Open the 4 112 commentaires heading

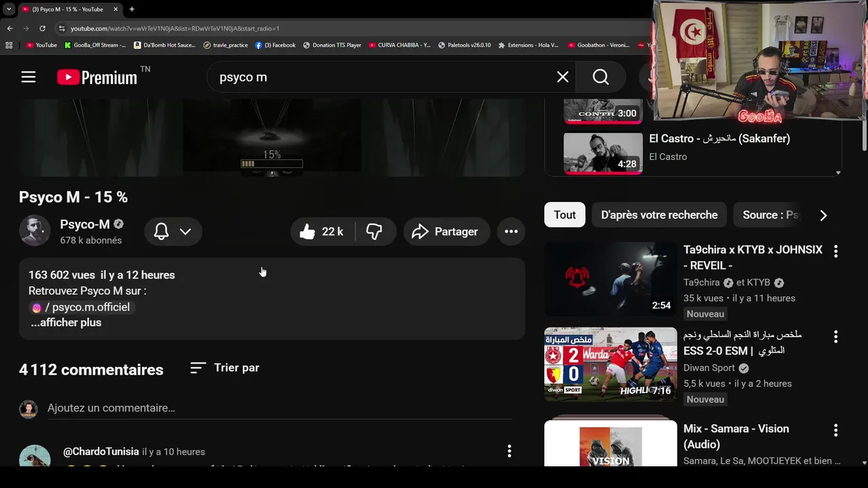pos(91,369)
